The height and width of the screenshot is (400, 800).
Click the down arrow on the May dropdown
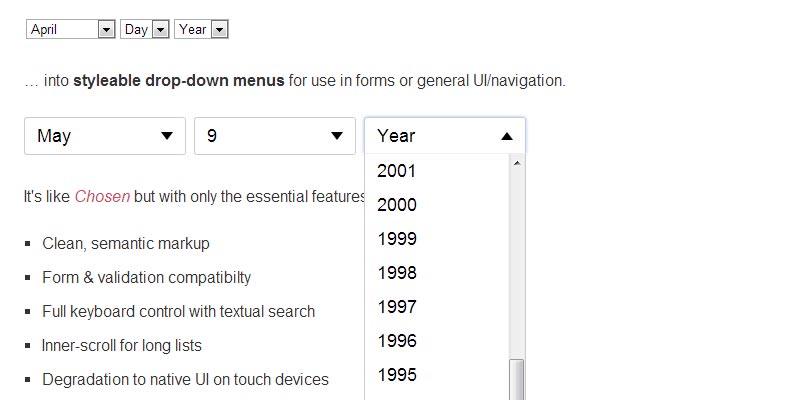click(x=167, y=136)
